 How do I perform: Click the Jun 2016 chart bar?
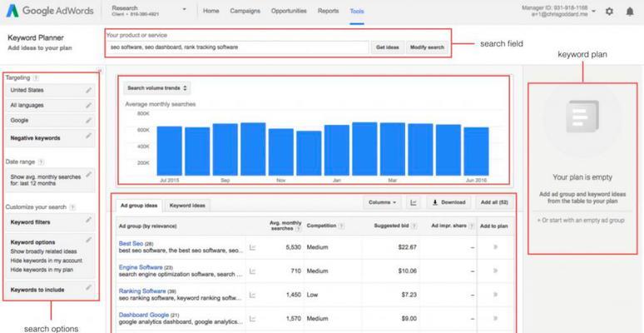tap(476, 152)
